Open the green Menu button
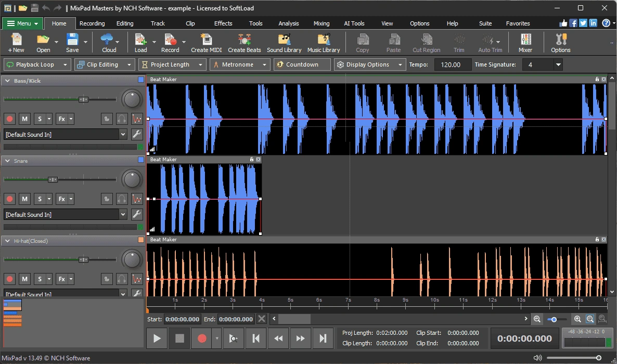Image resolution: width=617 pixels, height=364 pixels. point(22,23)
